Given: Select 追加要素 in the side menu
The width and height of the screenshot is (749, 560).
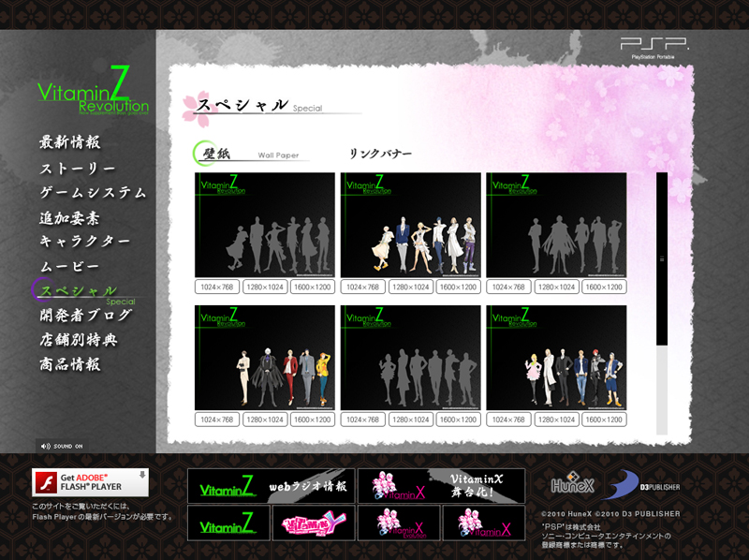Looking at the screenshot, I should (x=69, y=218).
